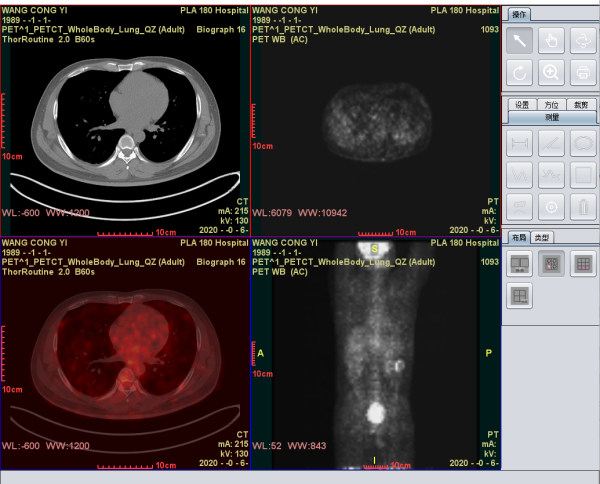Open the 裁剪 tab

[581, 104]
